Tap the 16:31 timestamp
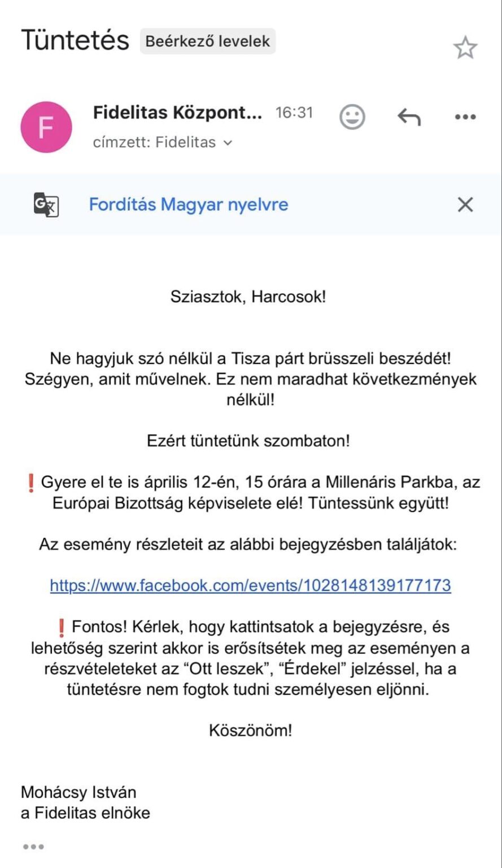502x868 pixels. (x=294, y=113)
